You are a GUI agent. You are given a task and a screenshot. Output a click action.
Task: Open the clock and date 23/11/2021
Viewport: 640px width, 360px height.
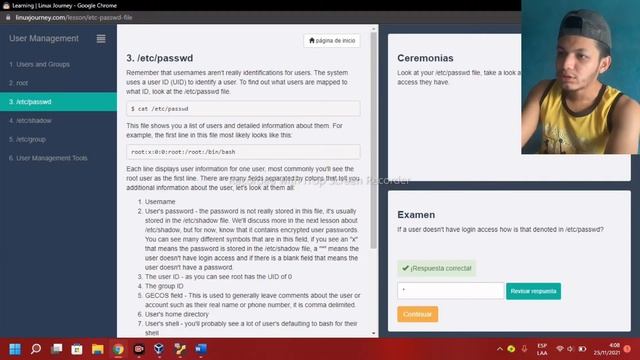607,349
